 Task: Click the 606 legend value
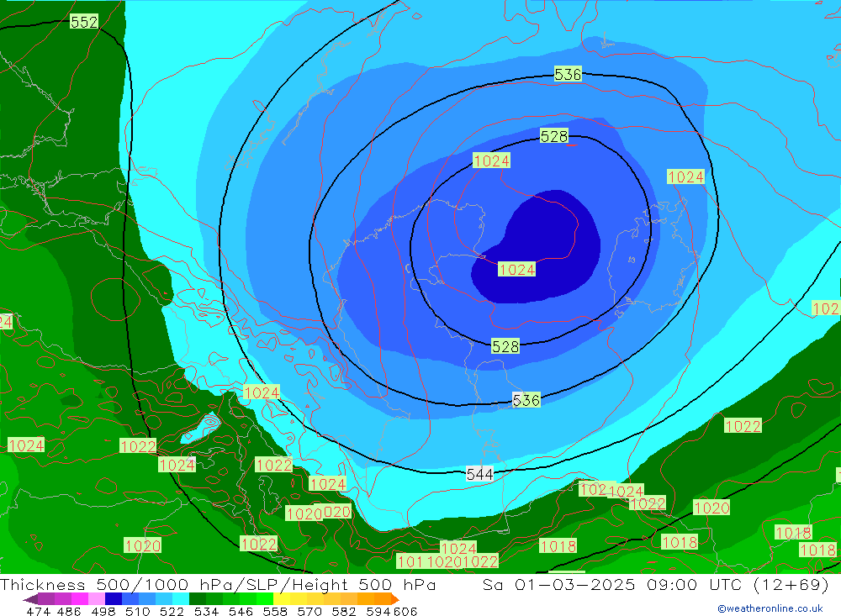click(x=405, y=611)
